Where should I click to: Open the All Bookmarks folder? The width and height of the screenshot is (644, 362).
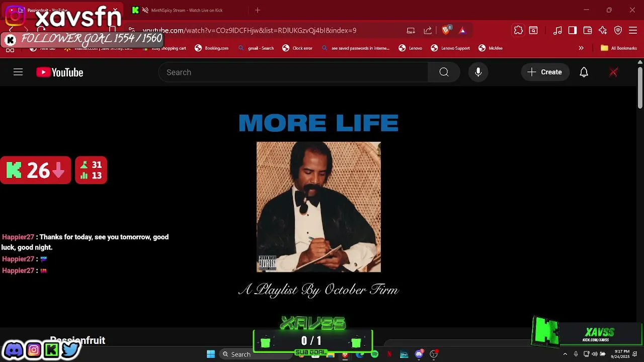(x=619, y=48)
